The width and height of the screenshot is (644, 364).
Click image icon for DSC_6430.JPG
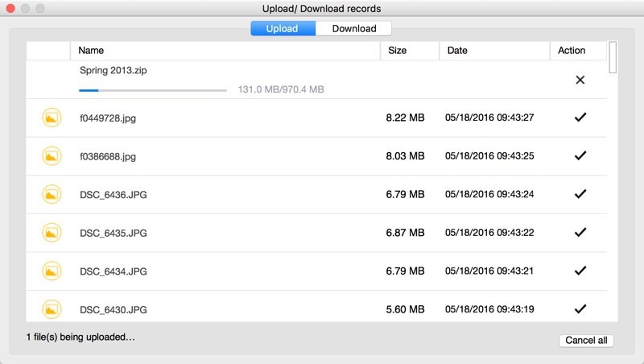(x=52, y=309)
